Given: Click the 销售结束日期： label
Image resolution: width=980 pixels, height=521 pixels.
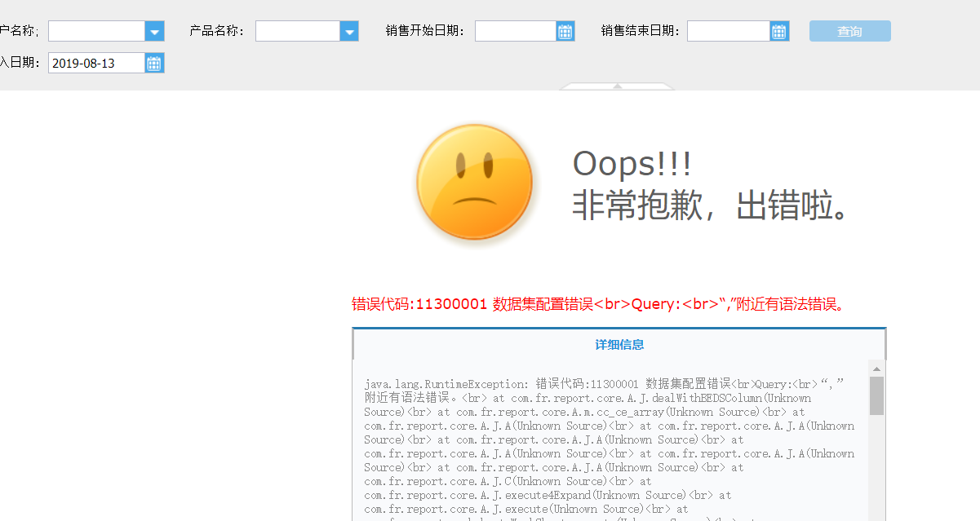Looking at the screenshot, I should 641,31.
